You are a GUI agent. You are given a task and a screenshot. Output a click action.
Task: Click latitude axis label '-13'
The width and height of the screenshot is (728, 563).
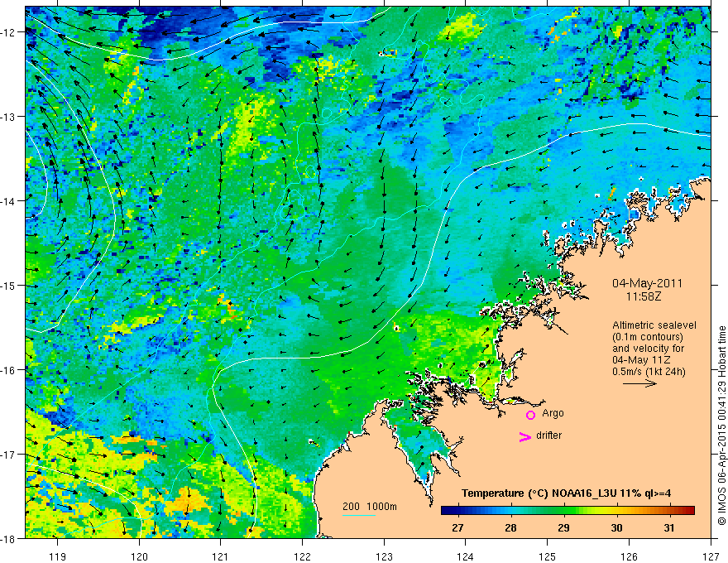[9, 117]
